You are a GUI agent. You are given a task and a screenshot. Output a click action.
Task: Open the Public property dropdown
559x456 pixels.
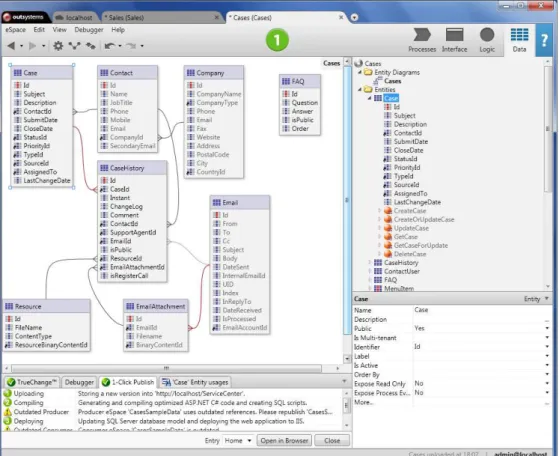click(x=547, y=328)
